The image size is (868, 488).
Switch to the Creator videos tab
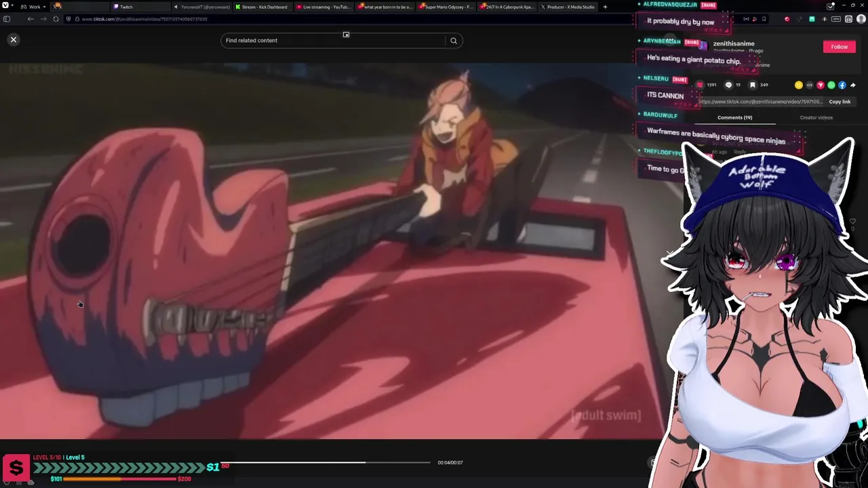coord(816,117)
